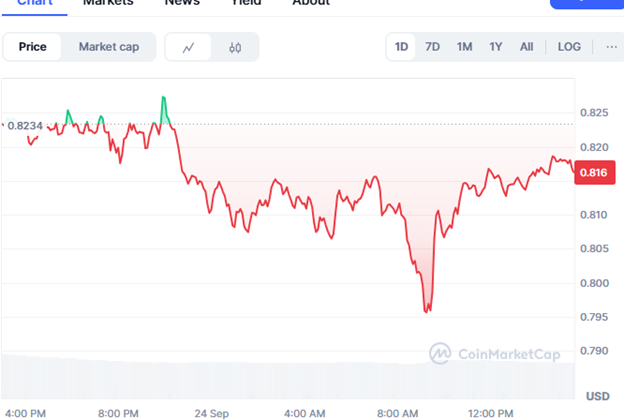Choose the 1M time range
This screenshot has width=624, height=420.
coord(464,47)
